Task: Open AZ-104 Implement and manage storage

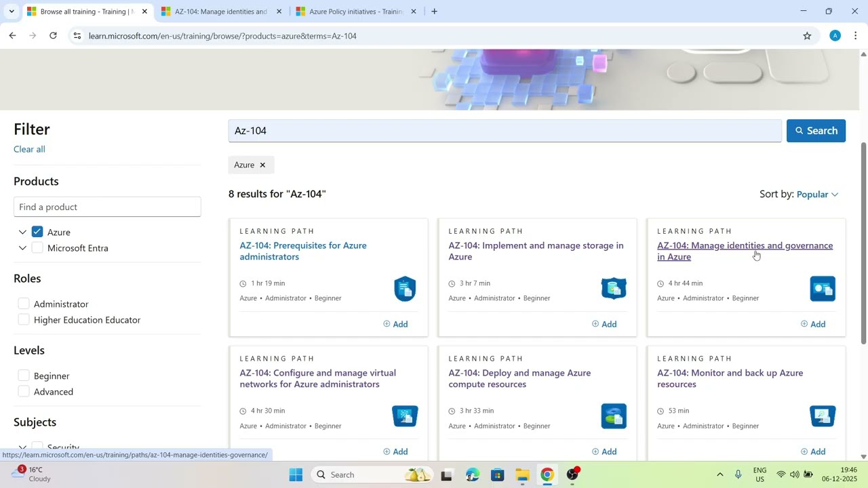Action: 536,251
